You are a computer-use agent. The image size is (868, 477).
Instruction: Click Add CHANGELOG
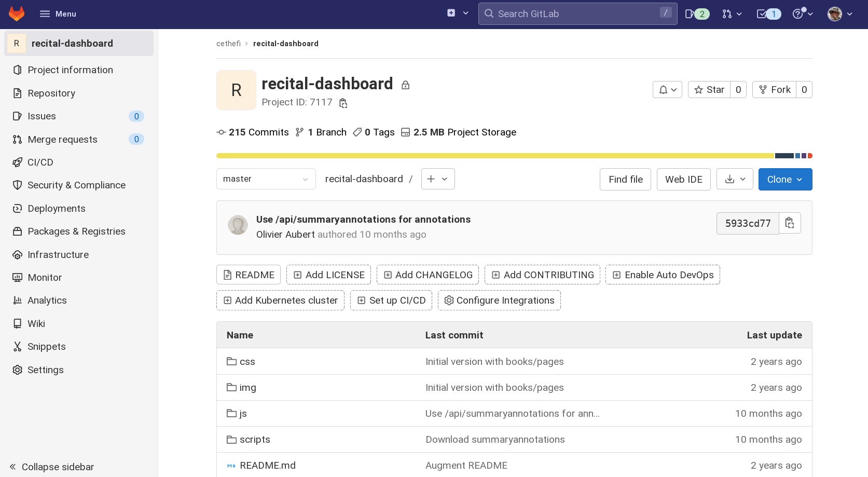click(x=428, y=275)
